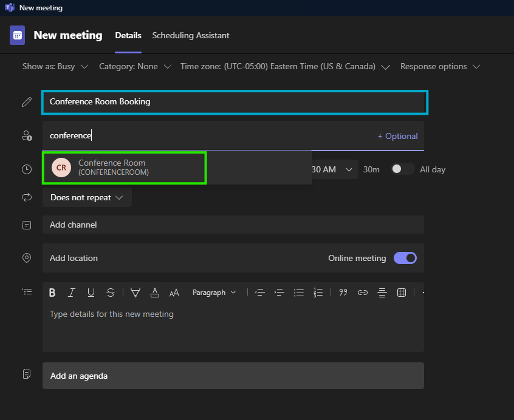Turn off the Online meeting toggle
The height and width of the screenshot is (420, 514).
405,258
